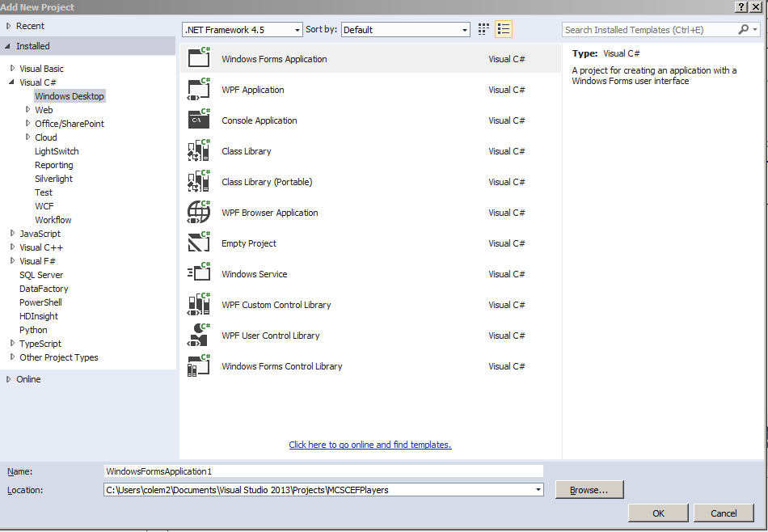Select the Empty Project template name
Screen dimensions: 768x532
[249, 243]
